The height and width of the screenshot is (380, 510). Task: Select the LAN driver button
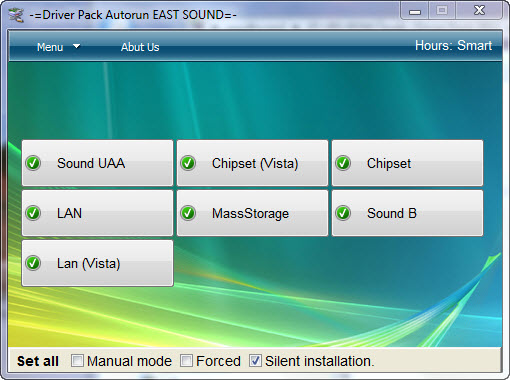click(97, 213)
